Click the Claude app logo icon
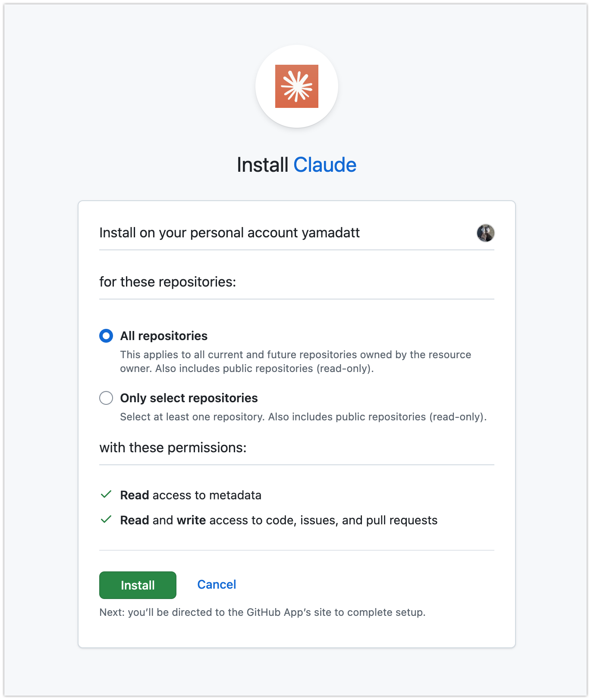Image resolution: width=591 pixels, height=700 pixels. (x=297, y=86)
